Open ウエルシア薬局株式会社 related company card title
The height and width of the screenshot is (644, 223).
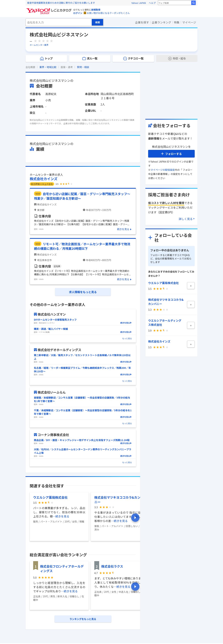[50, 497]
